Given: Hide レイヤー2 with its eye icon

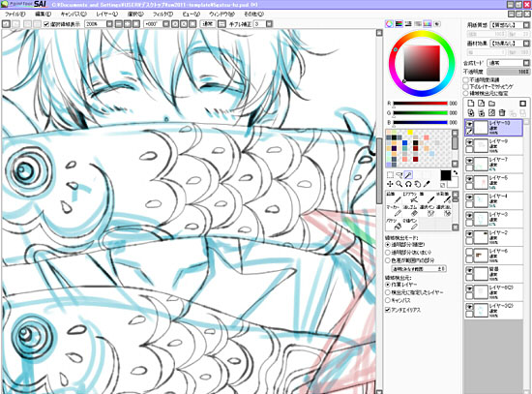Looking at the screenshot, I should click(x=469, y=234).
